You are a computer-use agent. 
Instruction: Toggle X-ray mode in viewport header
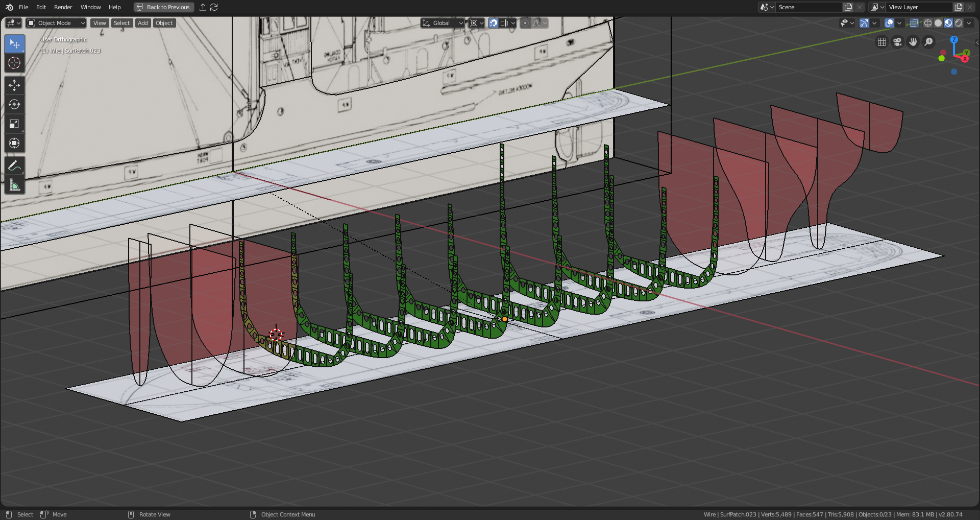(x=914, y=23)
